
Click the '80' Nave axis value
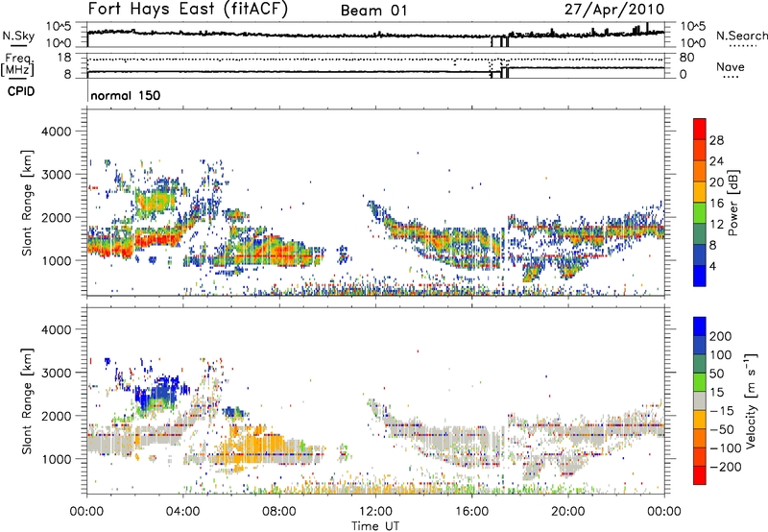point(686,58)
